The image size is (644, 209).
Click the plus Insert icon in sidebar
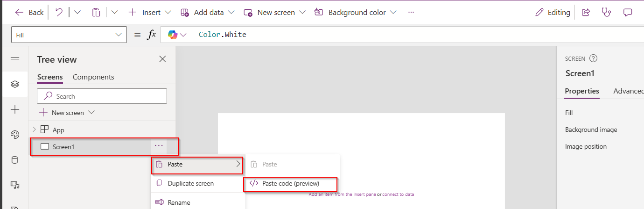click(x=15, y=109)
